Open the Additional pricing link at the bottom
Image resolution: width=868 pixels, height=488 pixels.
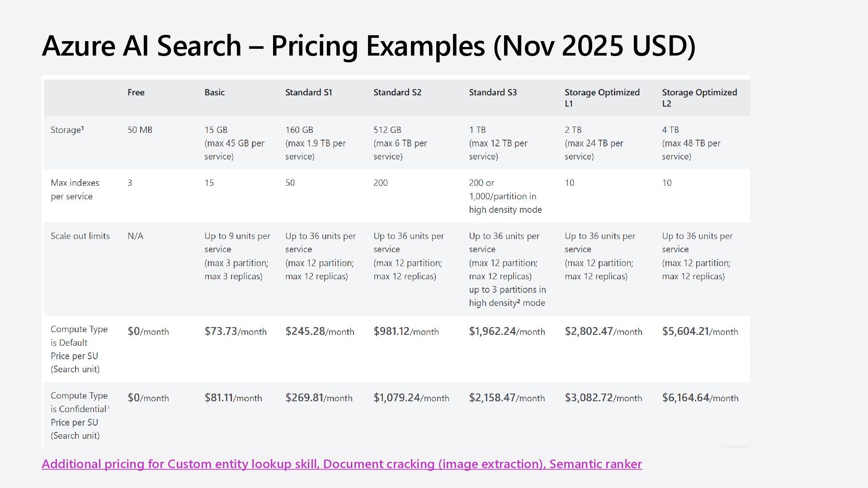(x=341, y=464)
